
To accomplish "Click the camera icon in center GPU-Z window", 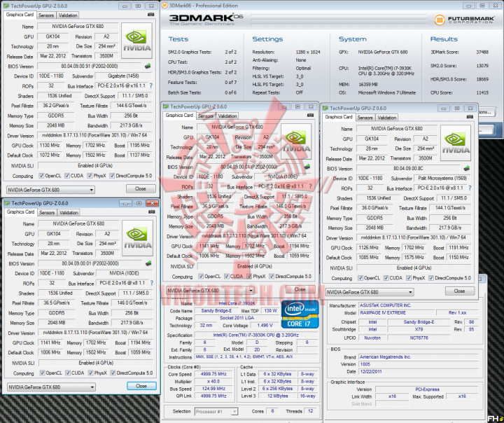I will pyautogui.click(x=310, y=116).
